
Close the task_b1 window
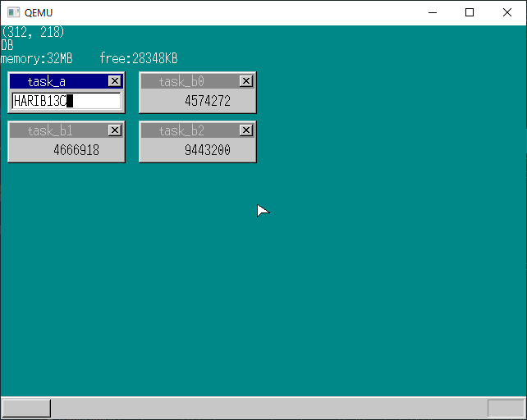click(x=115, y=130)
